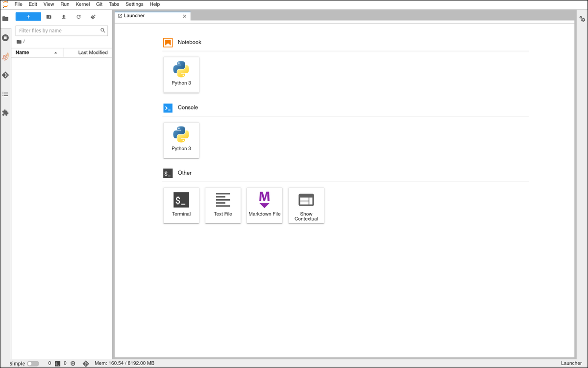The width and height of the screenshot is (588, 368).
Task: Start a Python 3 console
Action: (181, 140)
